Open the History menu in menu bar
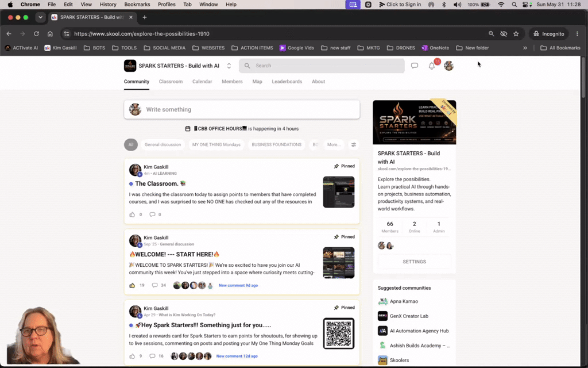Screen dimensions: 588x368 click(108, 5)
